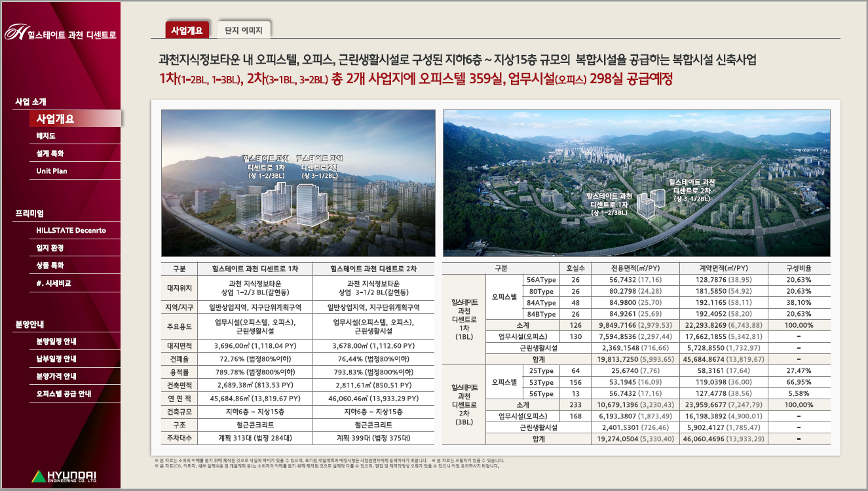This screenshot has height=491, width=868.
Task: Click the 전용면적(㎡/PY) column header
Action: (635, 268)
